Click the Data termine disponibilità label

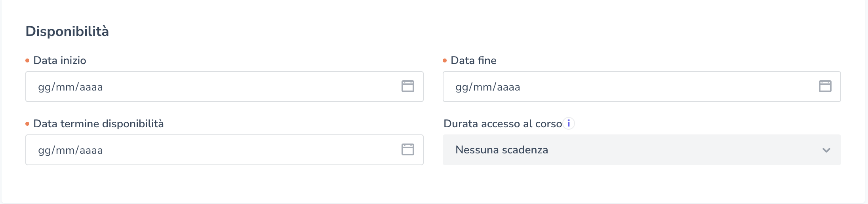(x=98, y=124)
